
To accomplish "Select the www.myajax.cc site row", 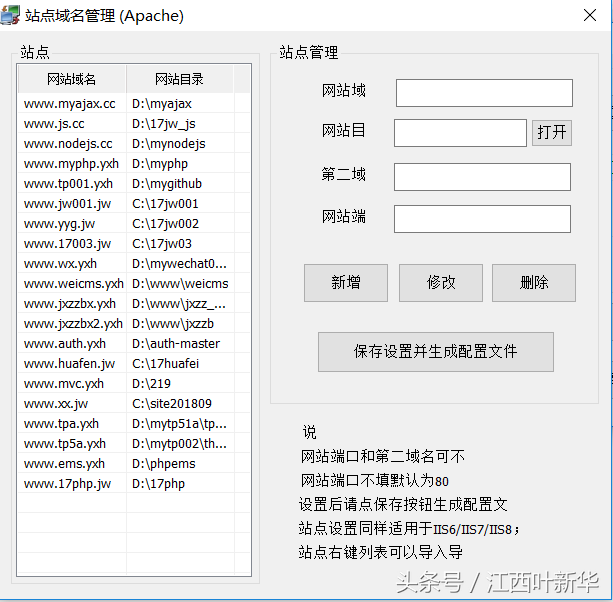I will [134, 104].
